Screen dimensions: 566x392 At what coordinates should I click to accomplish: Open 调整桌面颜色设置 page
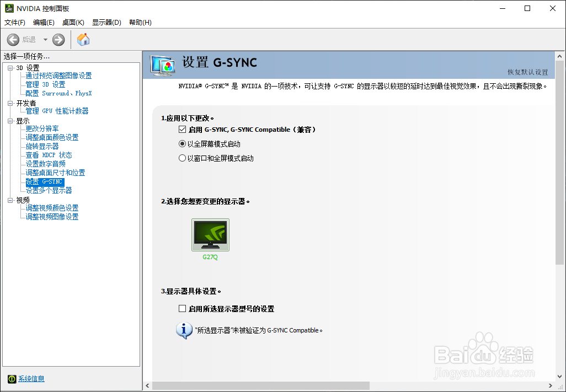[x=52, y=137]
